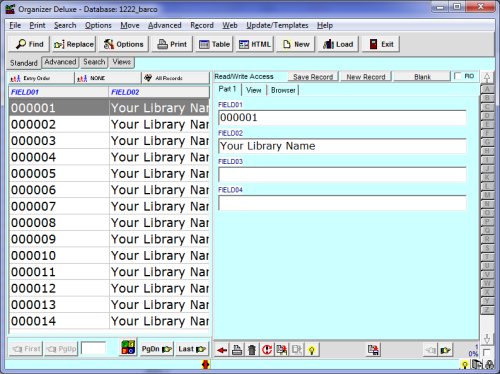Open the Record menu
The width and height of the screenshot is (500, 374).
(x=202, y=25)
